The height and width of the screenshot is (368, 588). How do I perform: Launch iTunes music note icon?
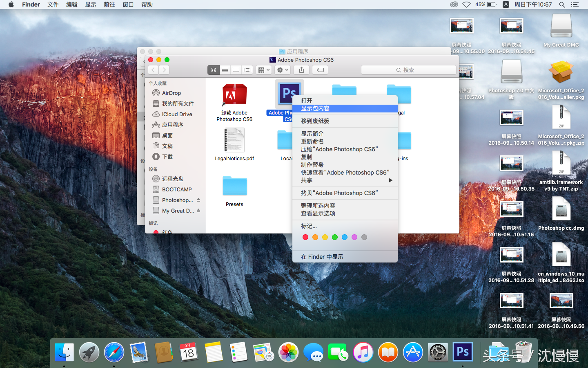point(363,352)
